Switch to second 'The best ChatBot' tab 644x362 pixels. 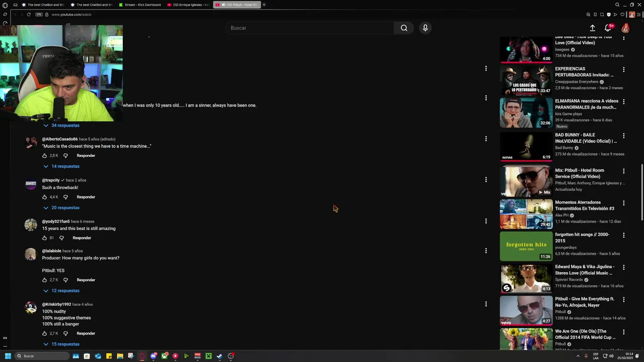tap(92, 5)
